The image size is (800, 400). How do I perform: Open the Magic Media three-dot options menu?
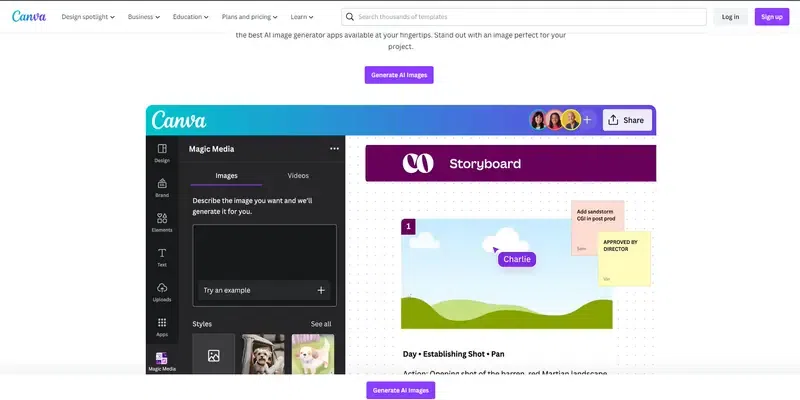(334, 148)
